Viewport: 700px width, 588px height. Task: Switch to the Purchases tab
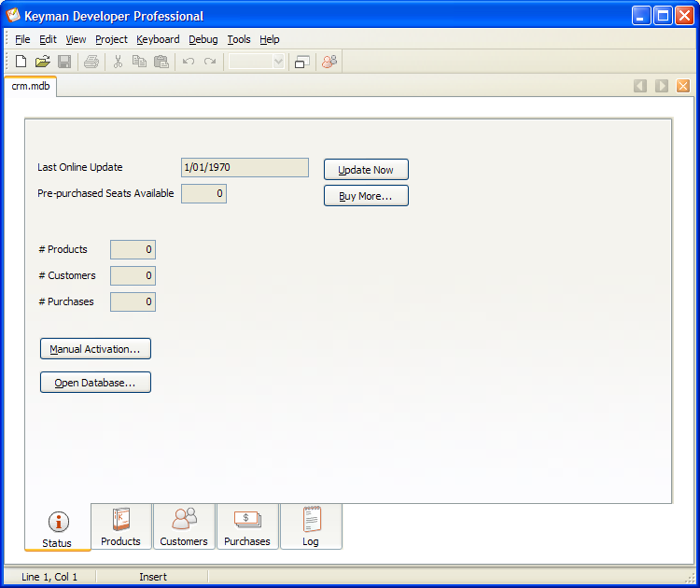(247, 526)
